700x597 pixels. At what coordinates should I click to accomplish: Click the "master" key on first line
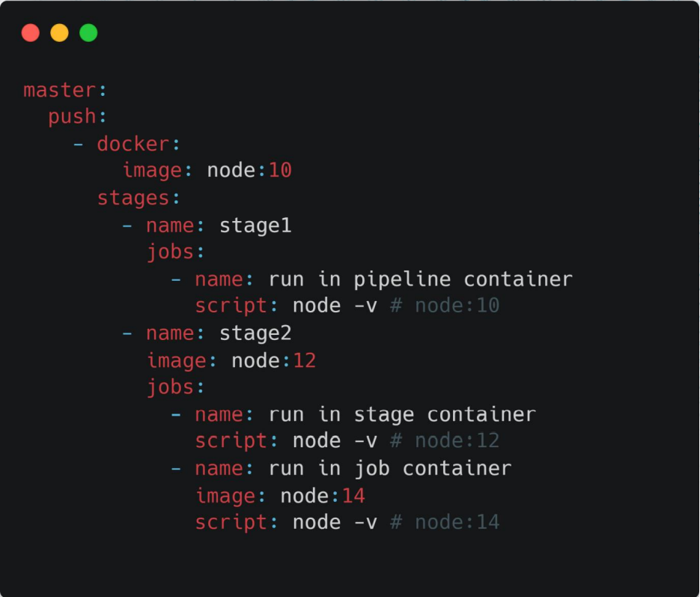(x=59, y=90)
